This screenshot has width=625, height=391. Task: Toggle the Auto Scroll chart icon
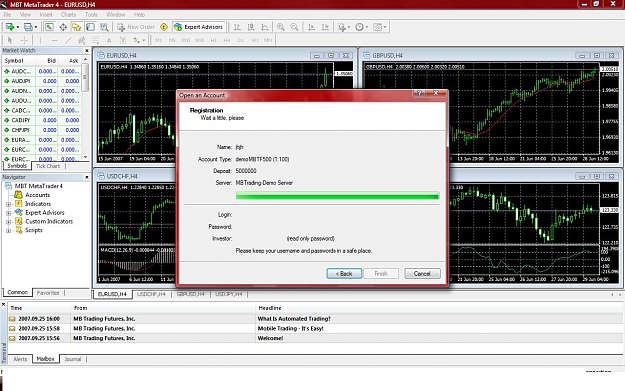tap(311, 27)
